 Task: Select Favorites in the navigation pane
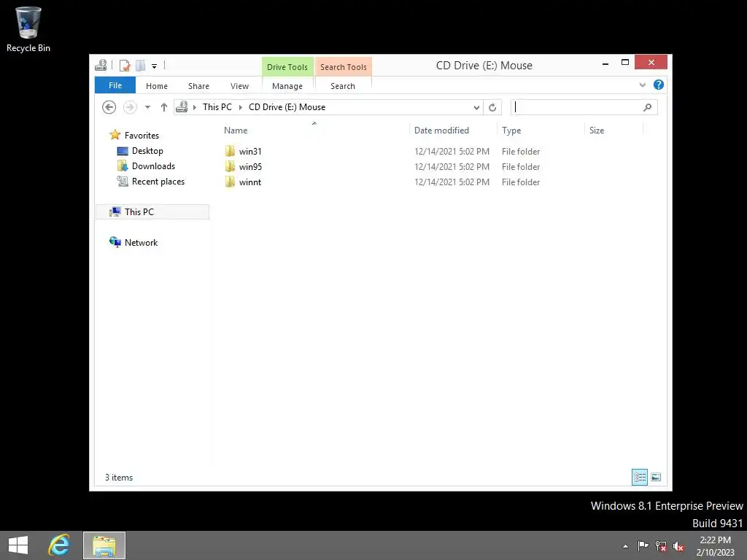[x=142, y=135]
